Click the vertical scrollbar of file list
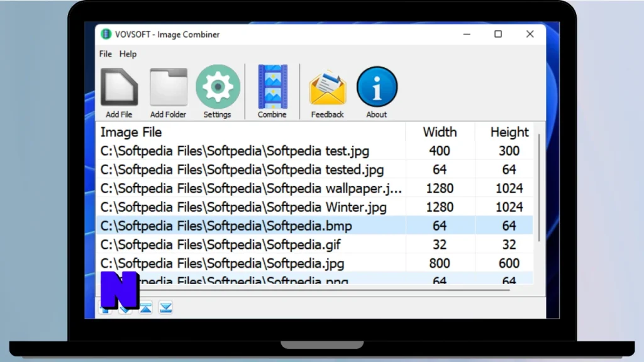This screenshot has width=644, height=362. [539, 187]
